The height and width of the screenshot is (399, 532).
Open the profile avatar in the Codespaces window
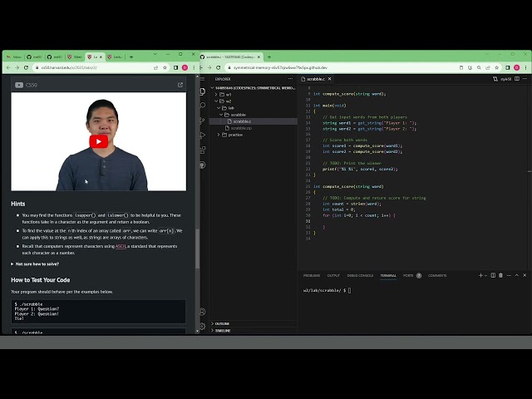click(516, 67)
